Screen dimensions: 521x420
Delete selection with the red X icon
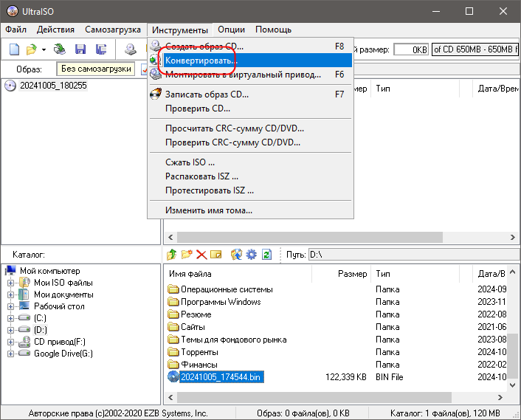[x=201, y=255]
